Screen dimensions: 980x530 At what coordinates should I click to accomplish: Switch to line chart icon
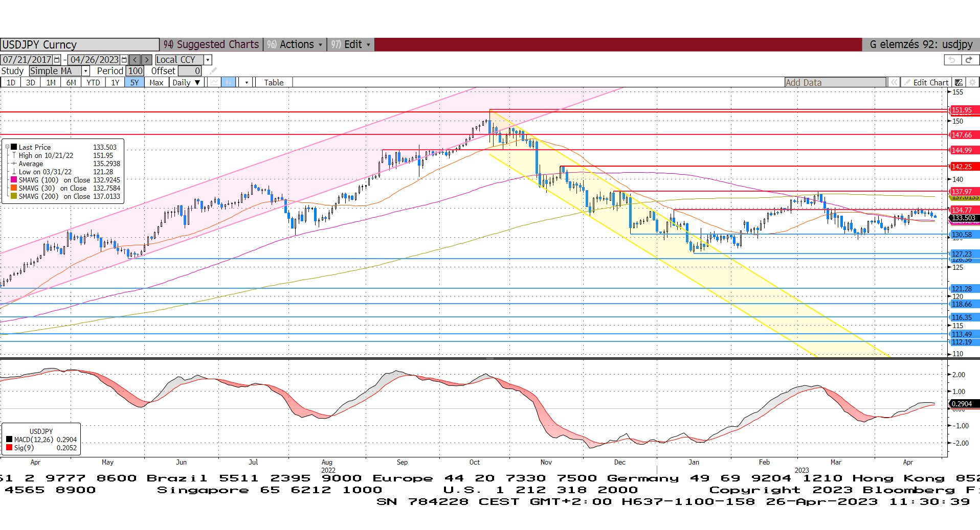tap(214, 82)
